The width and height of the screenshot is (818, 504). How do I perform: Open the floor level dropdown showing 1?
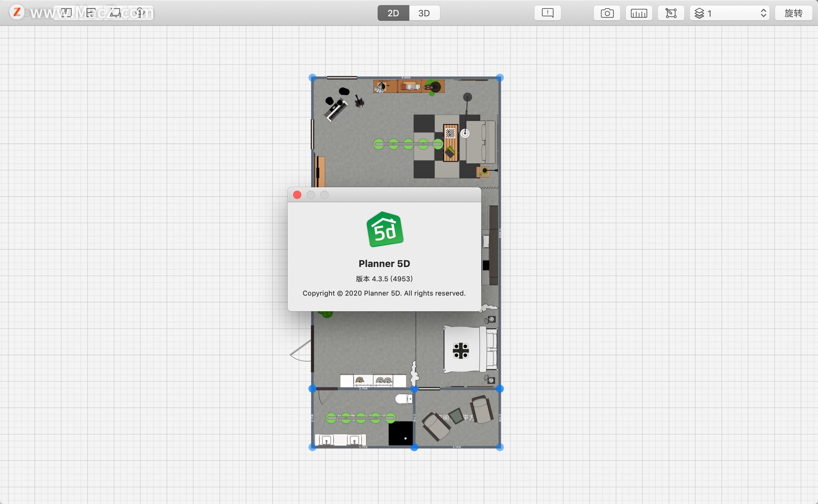729,13
